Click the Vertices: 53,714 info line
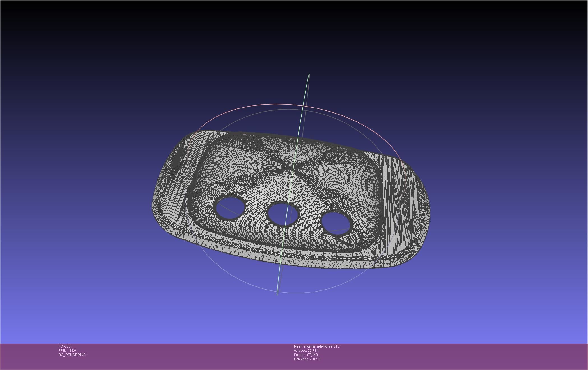Image resolution: width=588 pixels, height=370 pixels. pos(306,351)
